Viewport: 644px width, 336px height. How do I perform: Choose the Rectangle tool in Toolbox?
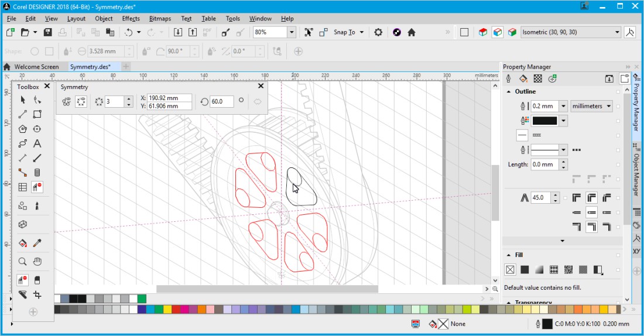(x=37, y=114)
